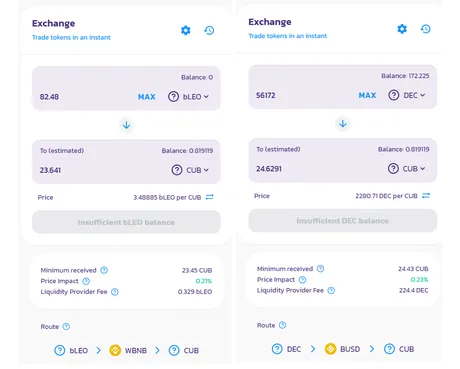Click help icon next to right Price Impact
This screenshot has width=460, height=369.
302,279
